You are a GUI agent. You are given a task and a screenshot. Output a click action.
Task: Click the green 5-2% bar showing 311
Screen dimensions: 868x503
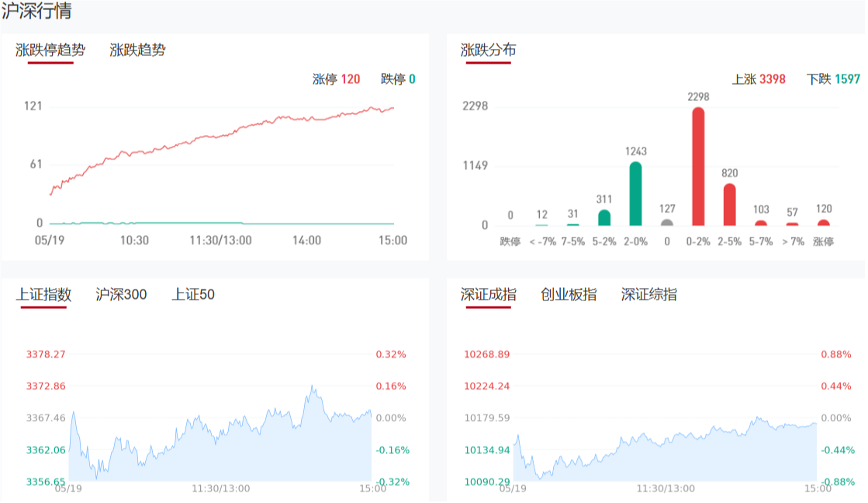pyautogui.click(x=604, y=217)
